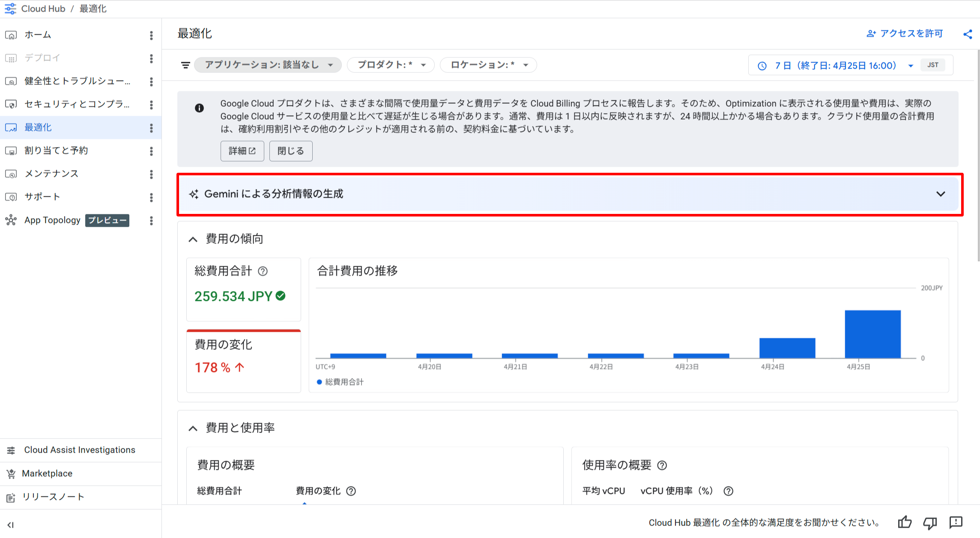Click the 閉じる button in banner
Viewport: 980px width, 538px height.
(290, 151)
